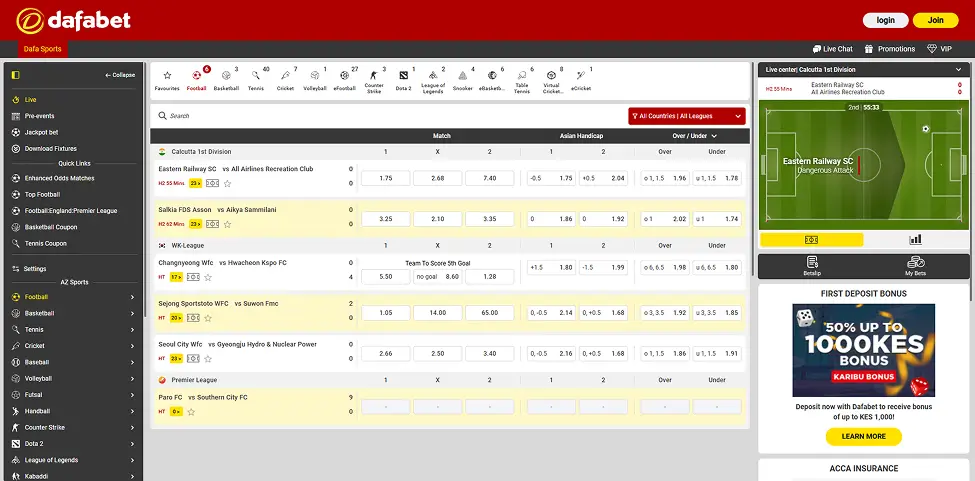Select 3.40 away odds for Seoul City
The image size is (975, 481).
(489, 354)
